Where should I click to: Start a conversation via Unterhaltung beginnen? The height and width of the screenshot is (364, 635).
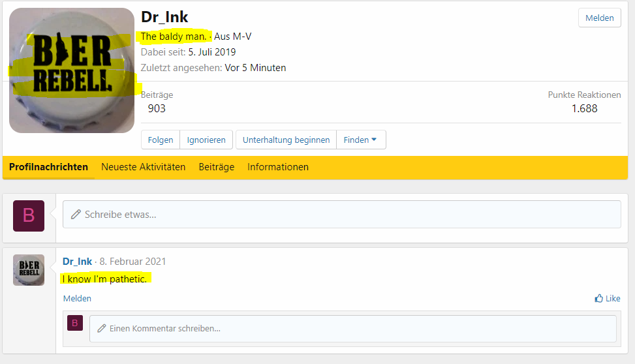286,140
